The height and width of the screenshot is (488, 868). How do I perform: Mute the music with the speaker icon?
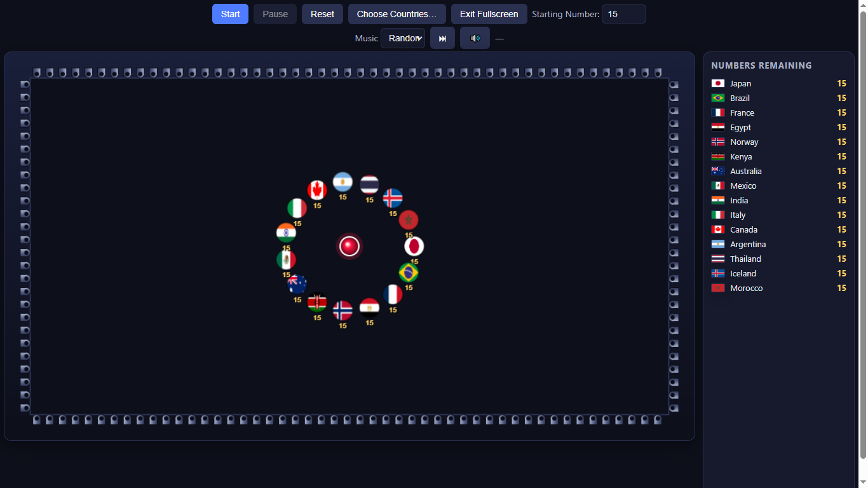click(x=475, y=38)
